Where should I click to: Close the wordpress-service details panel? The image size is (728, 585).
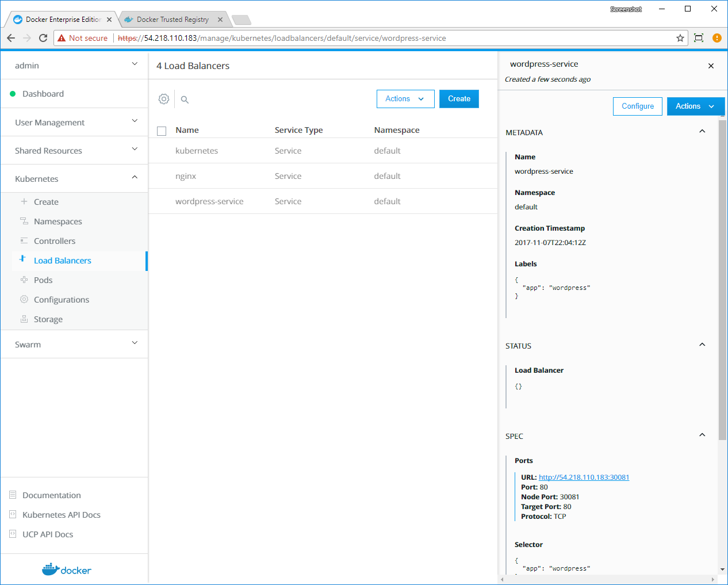(x=711, y=66)
